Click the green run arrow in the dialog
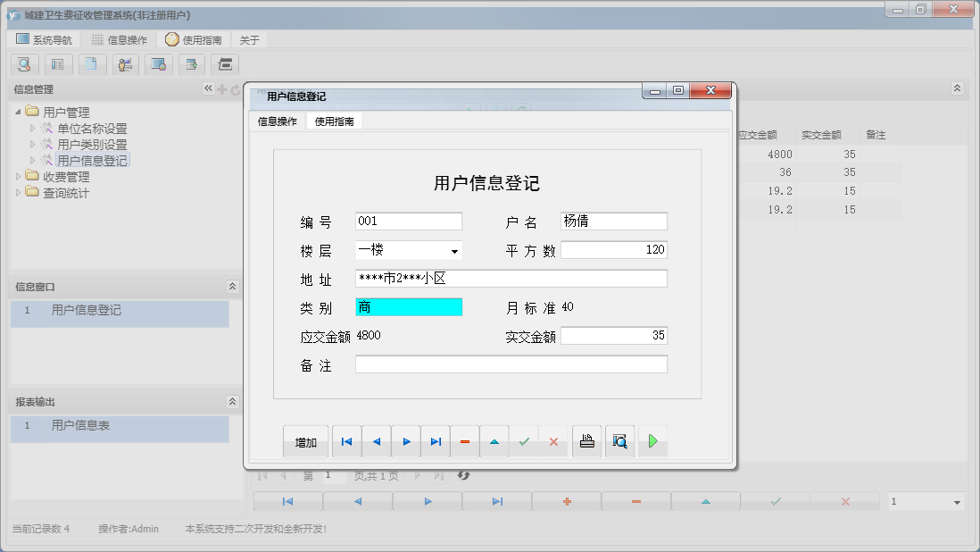This screenshot has width=980, height=552. [652, 440]
